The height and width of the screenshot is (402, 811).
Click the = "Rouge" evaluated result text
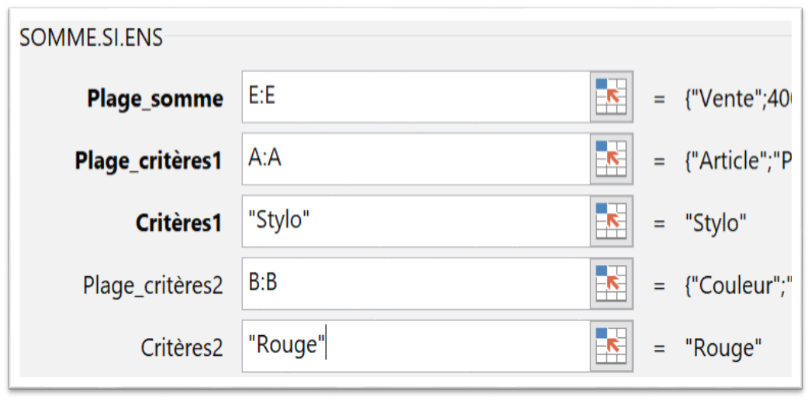coord(708,348)
